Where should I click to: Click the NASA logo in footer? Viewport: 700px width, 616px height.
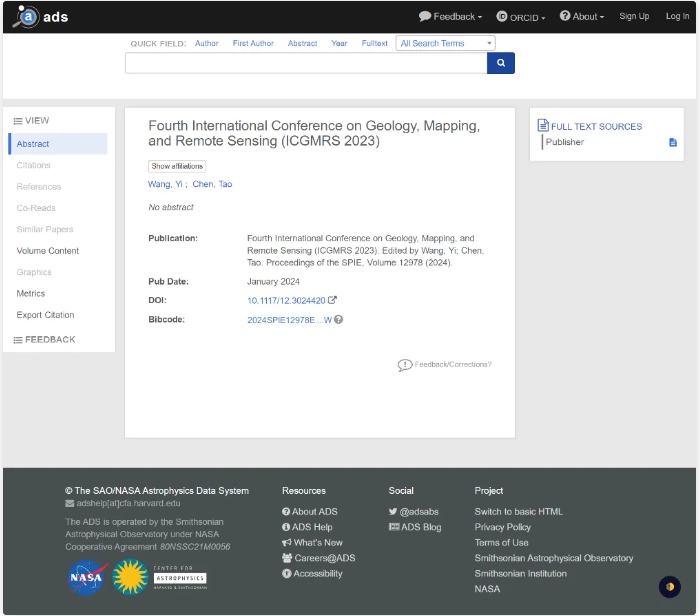pos(87,577)
